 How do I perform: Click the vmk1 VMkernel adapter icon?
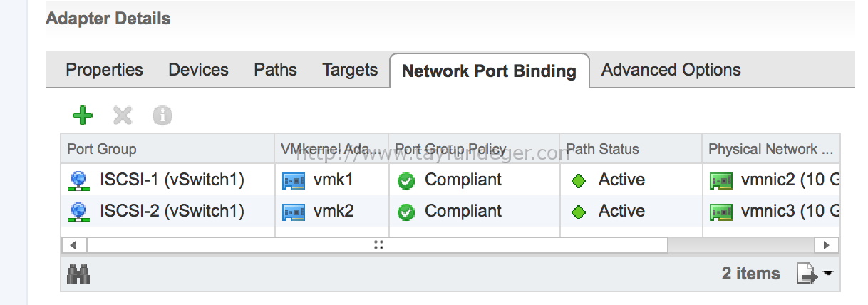coord(294,181)
